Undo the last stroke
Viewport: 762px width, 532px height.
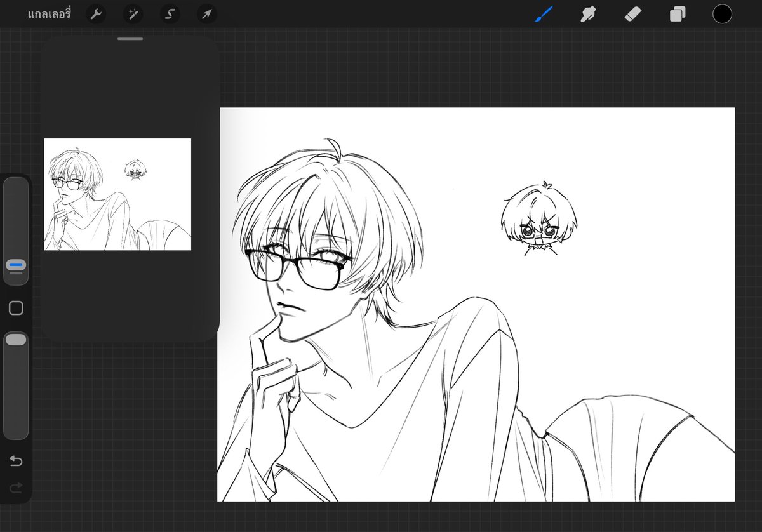(x=16, y=461)
